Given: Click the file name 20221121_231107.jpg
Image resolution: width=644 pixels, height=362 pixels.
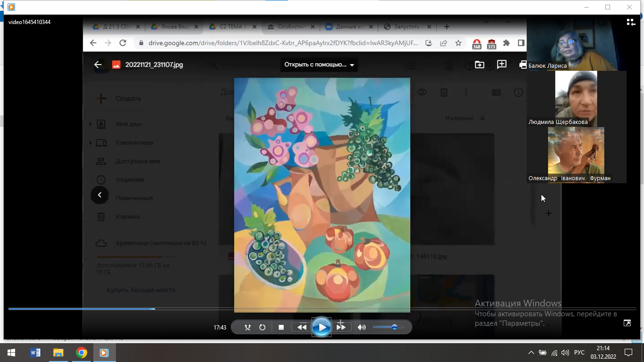Looking at the screenshot, I should click(154, 65).
